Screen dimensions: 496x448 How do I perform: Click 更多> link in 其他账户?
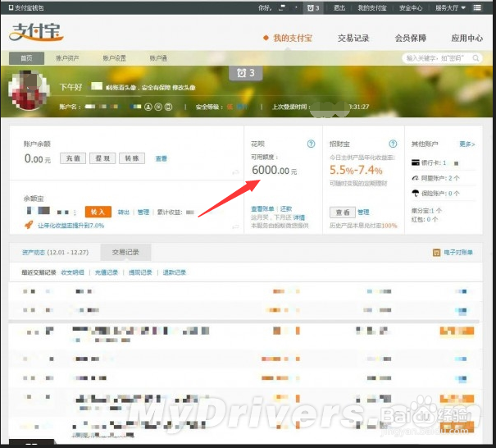[467, 144]
